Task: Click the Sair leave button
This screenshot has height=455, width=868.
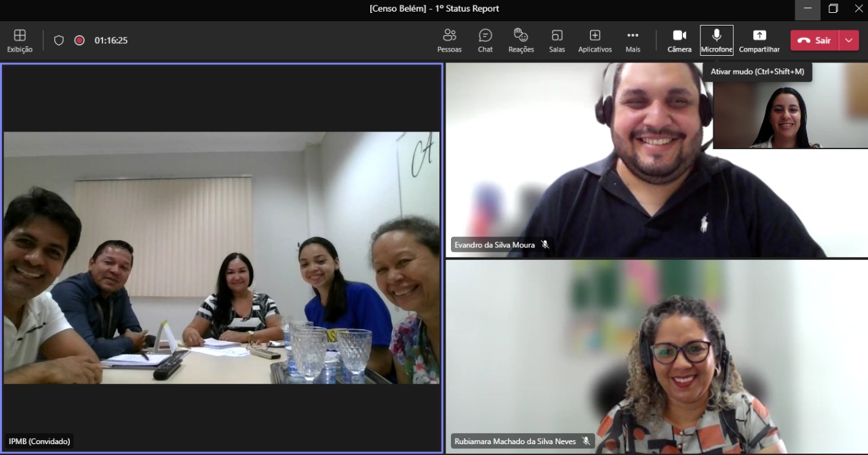Action: tap(814, 41)
